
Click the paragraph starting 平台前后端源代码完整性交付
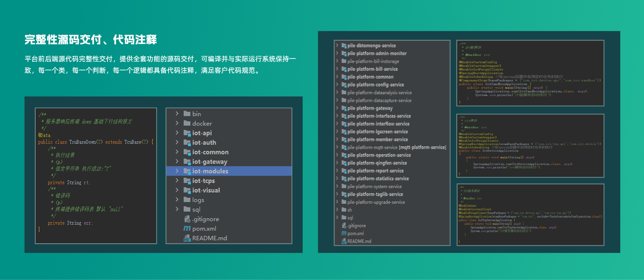[x=160, y=65]
